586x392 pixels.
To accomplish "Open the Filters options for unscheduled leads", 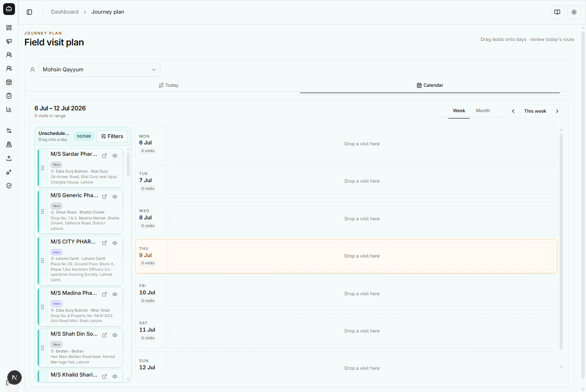I will 112,136.
